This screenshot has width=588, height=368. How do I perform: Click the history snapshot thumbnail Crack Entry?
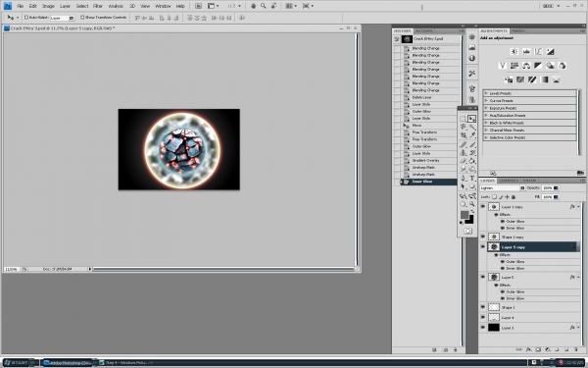pos(407,38)
